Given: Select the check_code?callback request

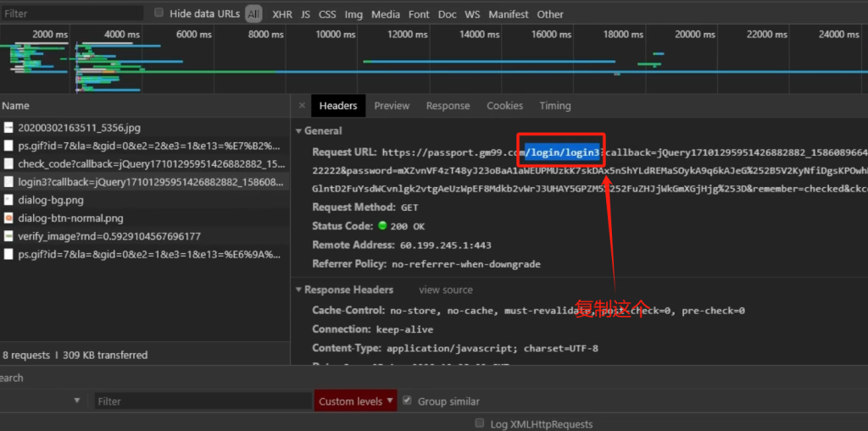Looking at the screenshot, I should 145,163.
